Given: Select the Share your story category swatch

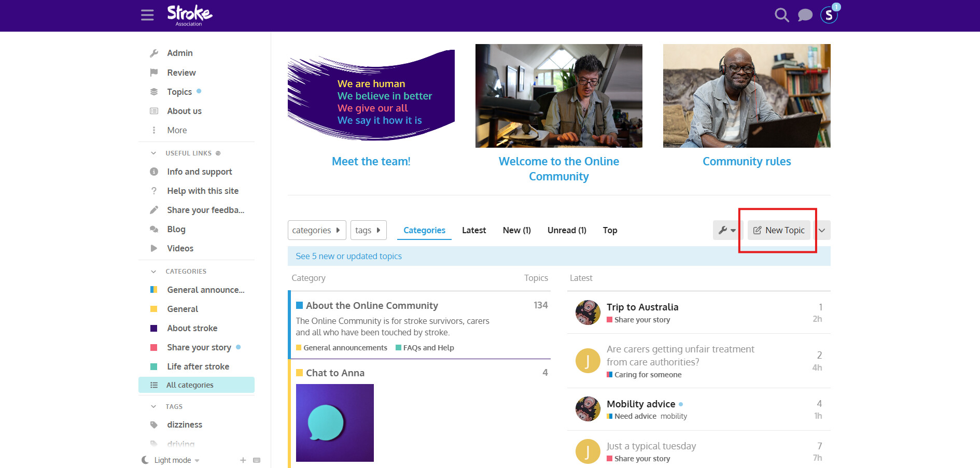Looking at the screenshot, I should [154, 347].
